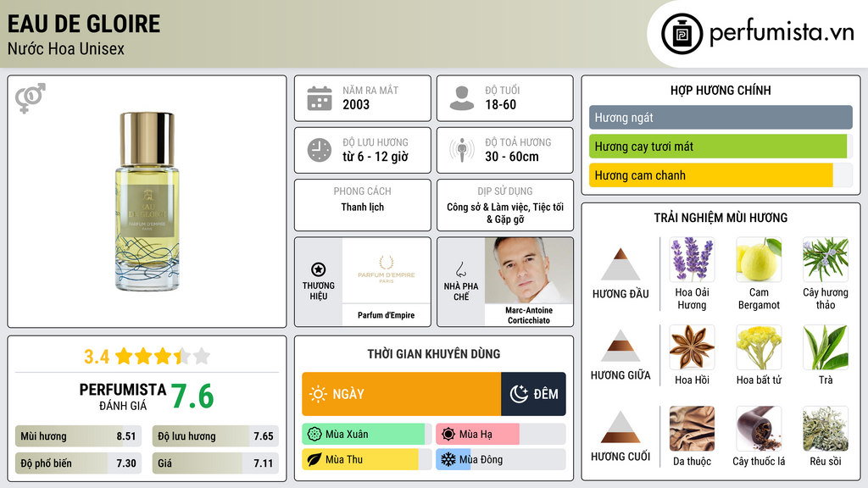The width and height of the screenshot is (868, 488).
Task: Click the Hương cay tươi mát green bar
Action: pyautogui.click(x=721, y=147)
